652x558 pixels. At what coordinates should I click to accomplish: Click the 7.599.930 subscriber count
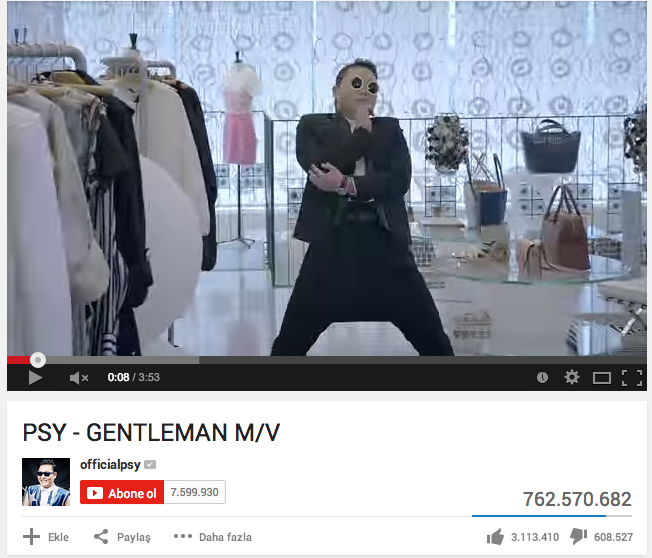(x=195, y=492)
